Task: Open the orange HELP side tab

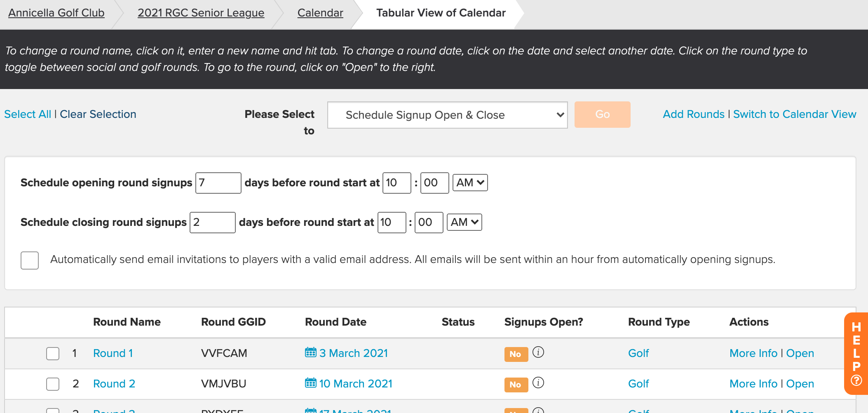Action: [856, 354]
